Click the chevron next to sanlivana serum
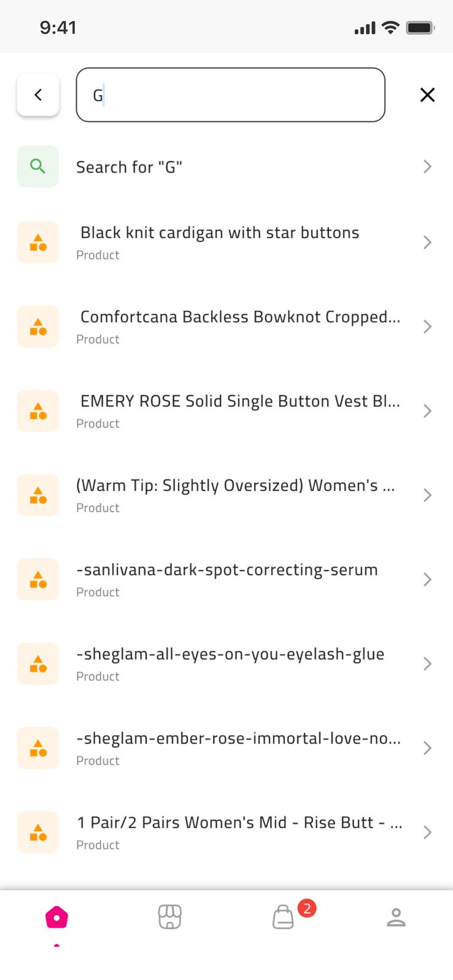 (x=427, y=579)
